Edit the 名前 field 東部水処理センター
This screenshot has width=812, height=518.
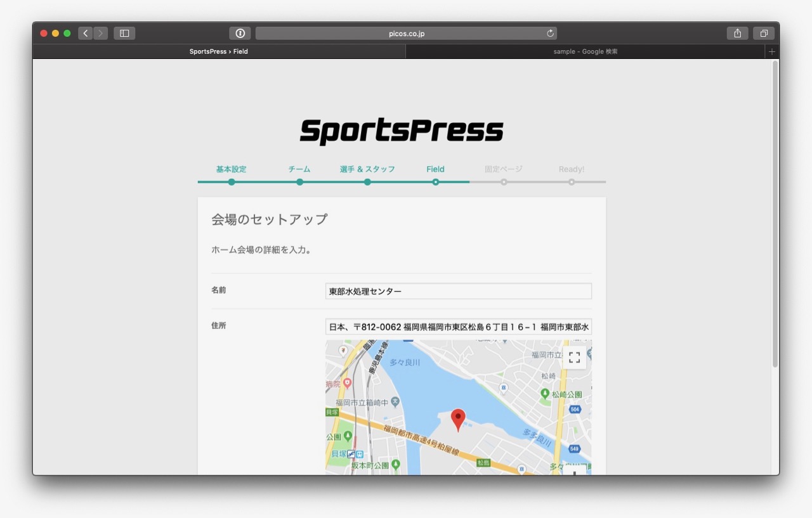click(x=459, y=291)
